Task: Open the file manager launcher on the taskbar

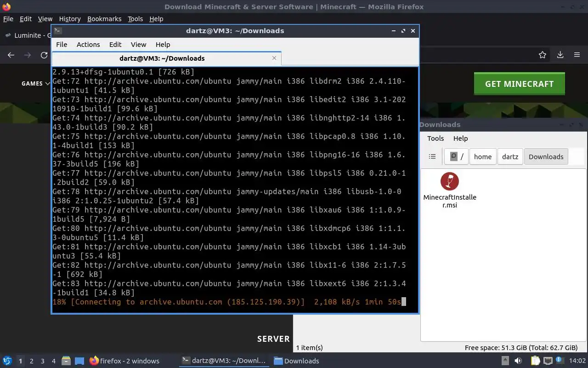Action: [66, 361]
